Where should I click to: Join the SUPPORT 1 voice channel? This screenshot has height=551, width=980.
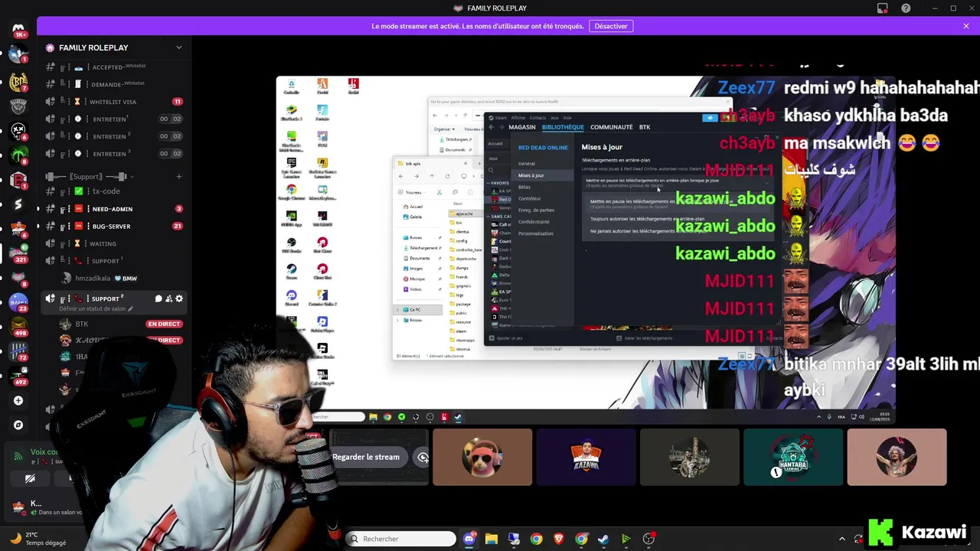pos(115,261)
